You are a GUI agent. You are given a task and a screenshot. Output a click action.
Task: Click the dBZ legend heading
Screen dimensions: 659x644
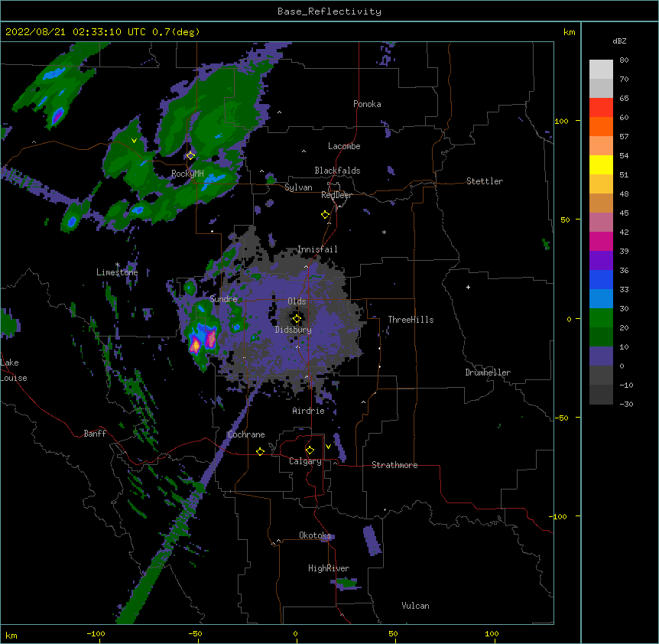(619, 41)
